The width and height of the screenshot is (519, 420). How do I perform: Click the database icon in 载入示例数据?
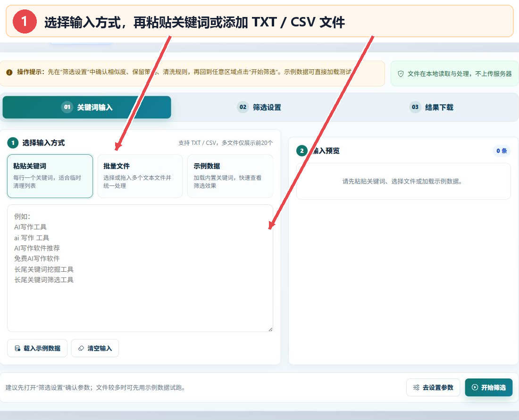point(17,348)
